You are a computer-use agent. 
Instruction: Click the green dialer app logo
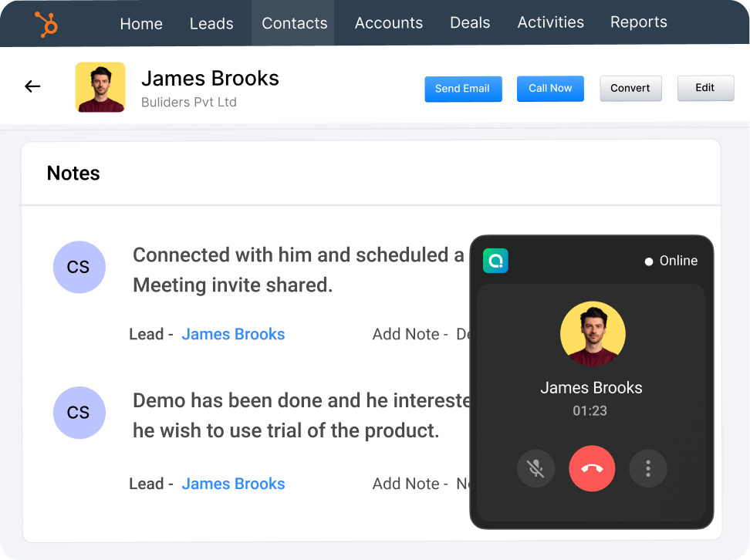(x=495, y=261)
